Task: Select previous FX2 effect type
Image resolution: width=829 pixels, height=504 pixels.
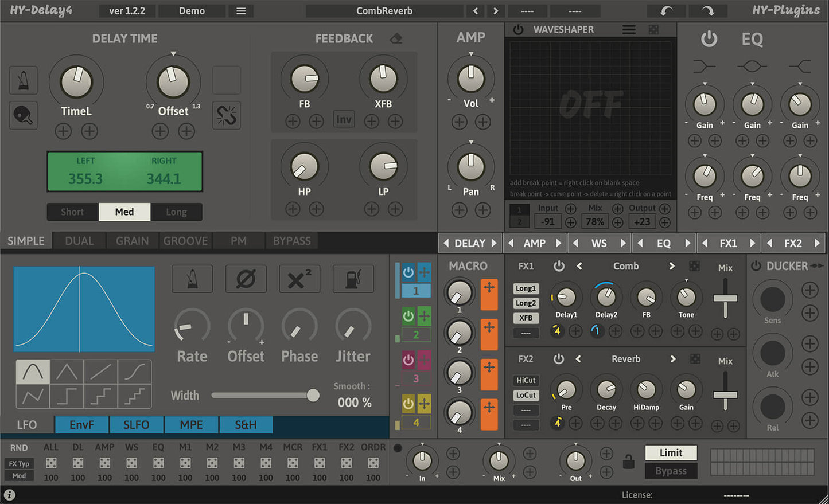Action: (578, 359)
